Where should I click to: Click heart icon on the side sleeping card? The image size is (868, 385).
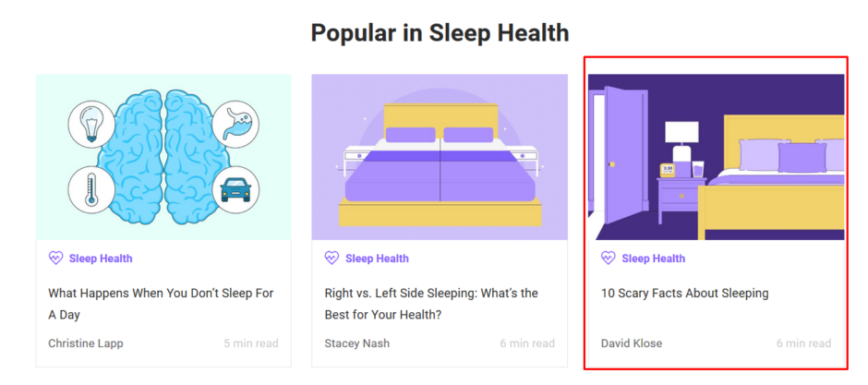tap(332, 259)
